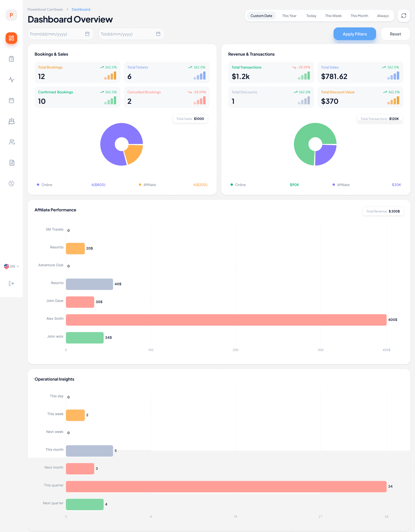The height and width of the screenshot is (532, 415).
Task: Open the users sidebar icon
Action: [x=12, y=142]
